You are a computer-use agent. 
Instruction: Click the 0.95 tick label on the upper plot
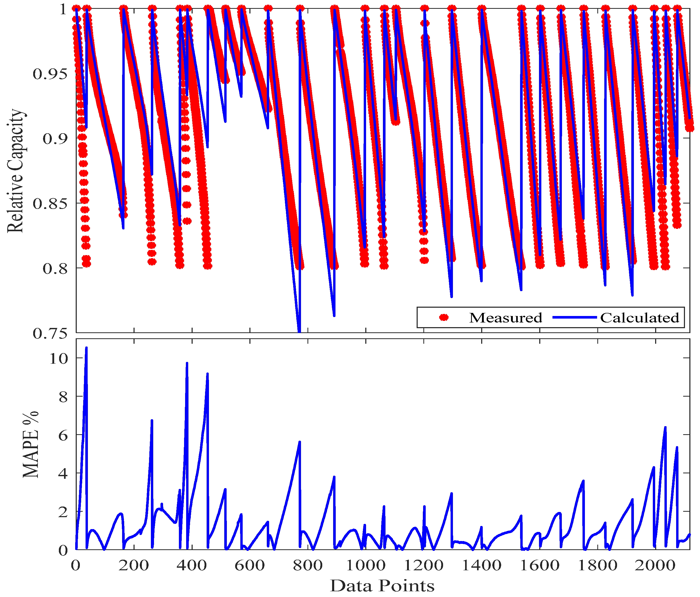point(50,73)
